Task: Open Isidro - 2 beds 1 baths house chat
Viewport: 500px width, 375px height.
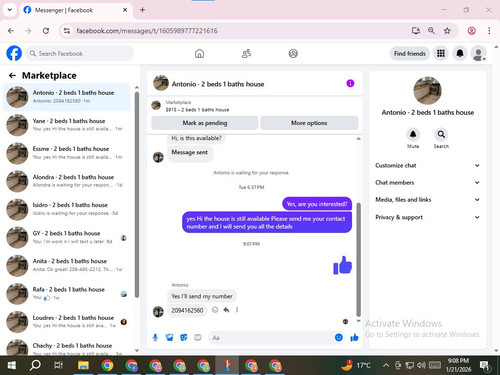Action: pos(67,209)
